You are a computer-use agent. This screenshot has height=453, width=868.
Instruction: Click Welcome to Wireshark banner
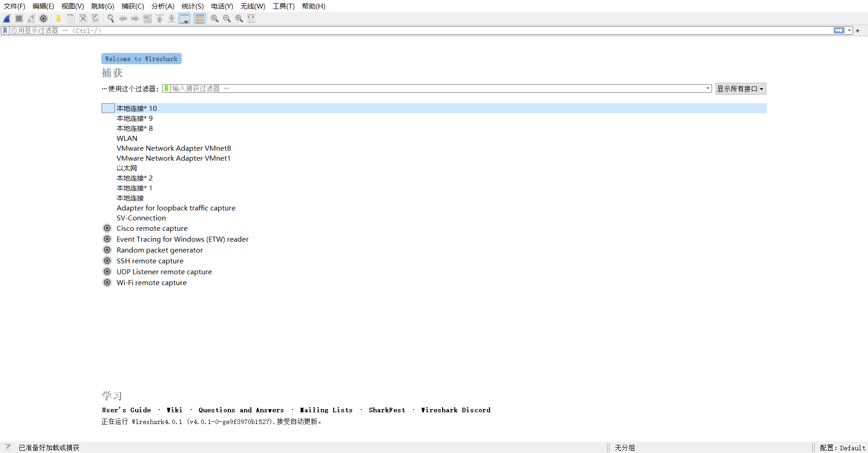pyautogui.click(x=142, y=59)
